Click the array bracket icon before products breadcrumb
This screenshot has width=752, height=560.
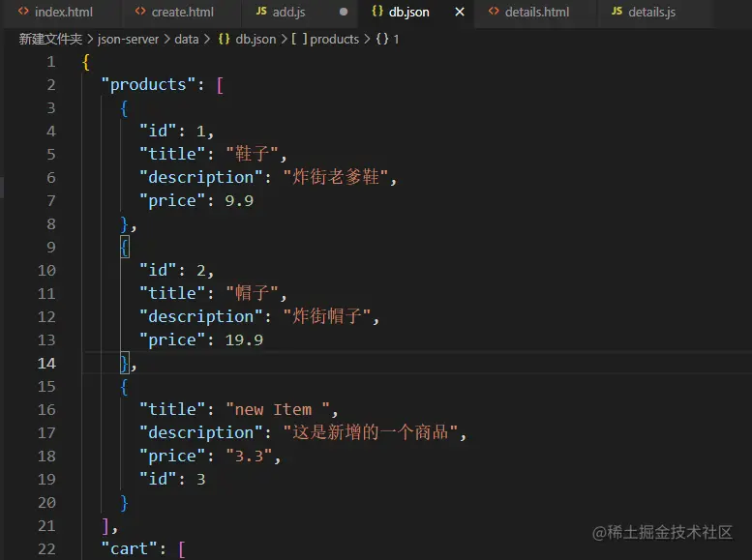coord(299,39)
